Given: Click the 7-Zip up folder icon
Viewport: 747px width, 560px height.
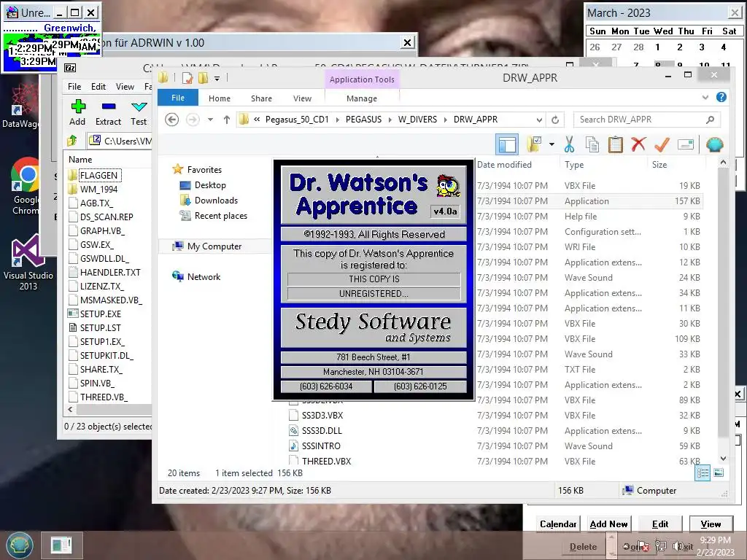Looking at the screenshot, I should [72, 141].
